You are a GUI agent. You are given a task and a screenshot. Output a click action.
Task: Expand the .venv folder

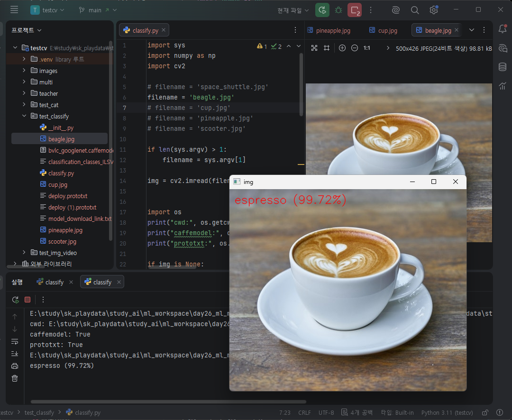coord(24,59)
